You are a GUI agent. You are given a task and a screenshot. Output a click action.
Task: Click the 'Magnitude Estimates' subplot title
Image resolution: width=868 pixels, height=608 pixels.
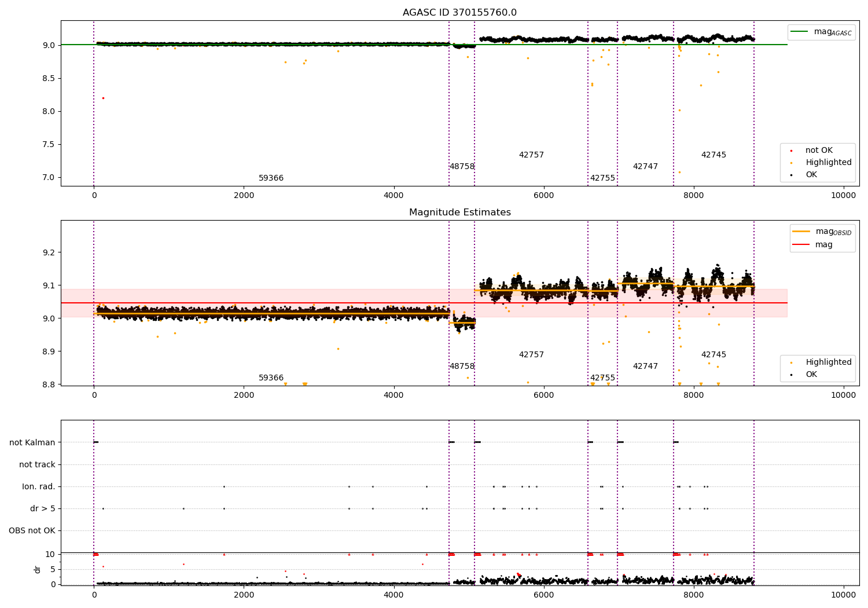coord(459,213)
